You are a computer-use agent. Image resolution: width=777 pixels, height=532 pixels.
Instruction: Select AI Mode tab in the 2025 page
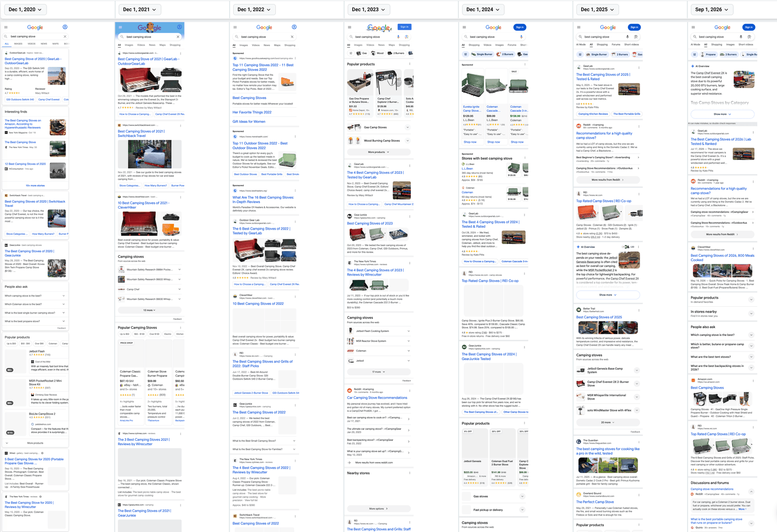click(581, 45)
